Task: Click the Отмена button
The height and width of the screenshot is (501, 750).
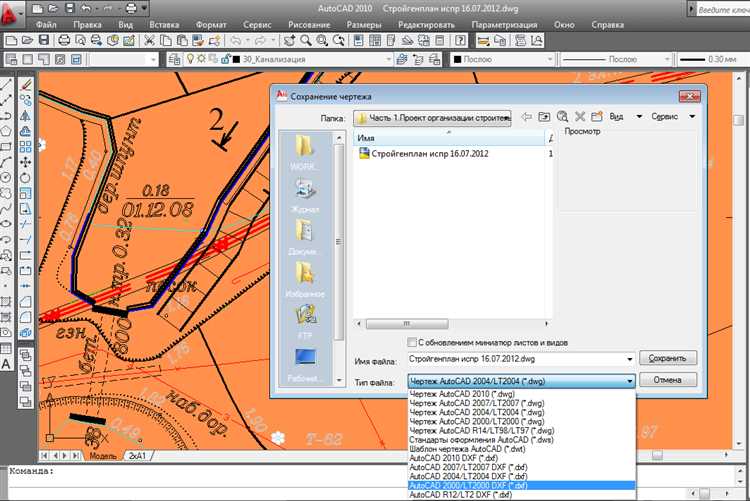Action: click(x=668, y=380)
